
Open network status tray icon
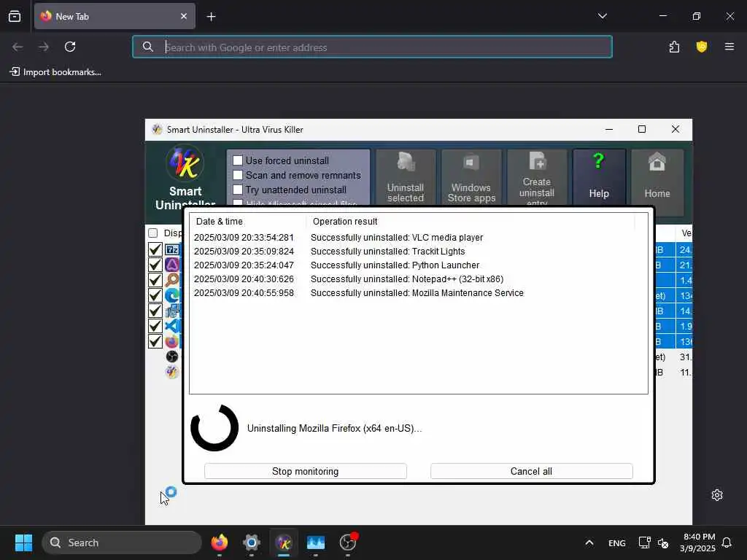click(645, 542)
